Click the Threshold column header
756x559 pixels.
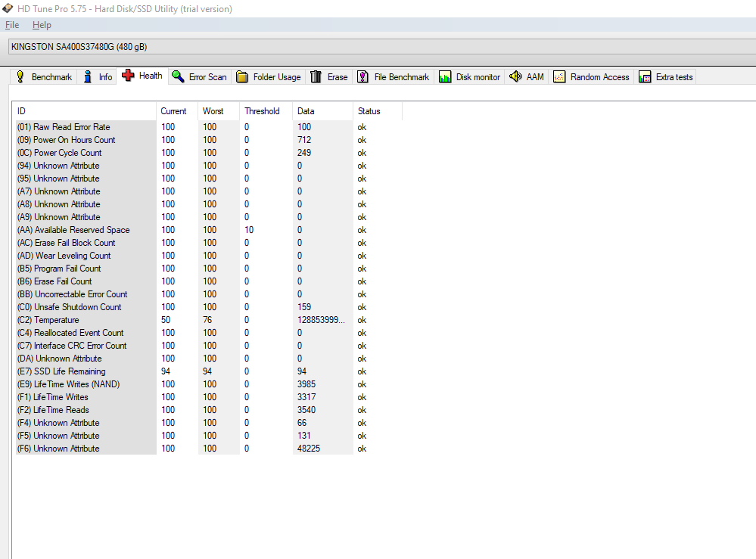[266, 111]
